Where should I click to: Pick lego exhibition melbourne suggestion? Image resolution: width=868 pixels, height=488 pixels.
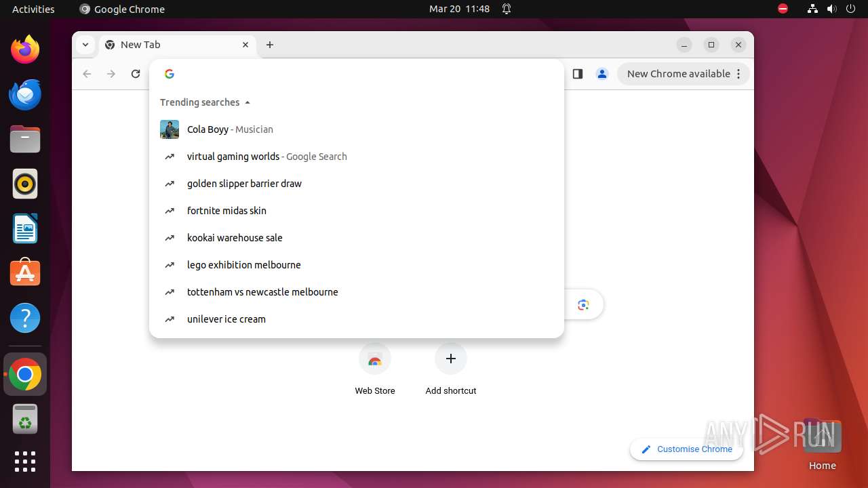pyautogui.click(x=357, y=265)
